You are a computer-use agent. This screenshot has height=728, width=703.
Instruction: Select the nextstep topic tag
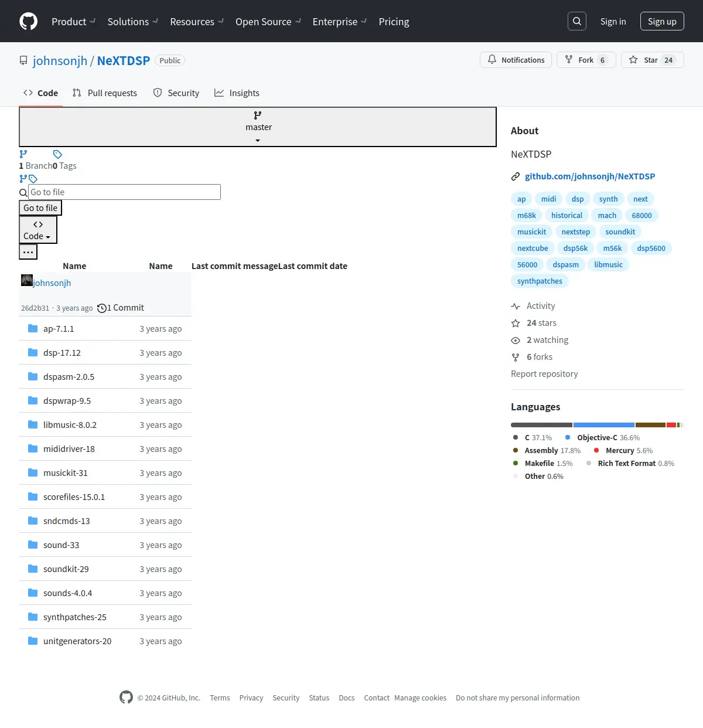(x=576, y=232)
